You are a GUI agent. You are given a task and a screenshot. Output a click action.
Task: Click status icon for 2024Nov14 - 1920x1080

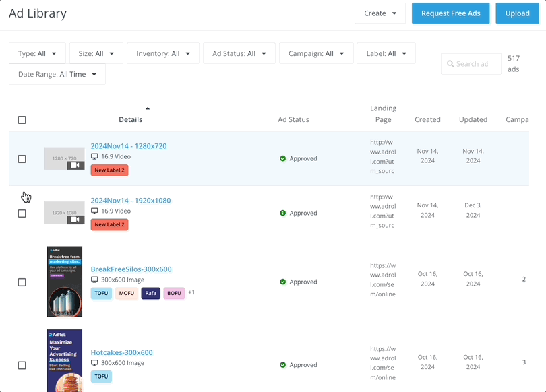point(283,214)
